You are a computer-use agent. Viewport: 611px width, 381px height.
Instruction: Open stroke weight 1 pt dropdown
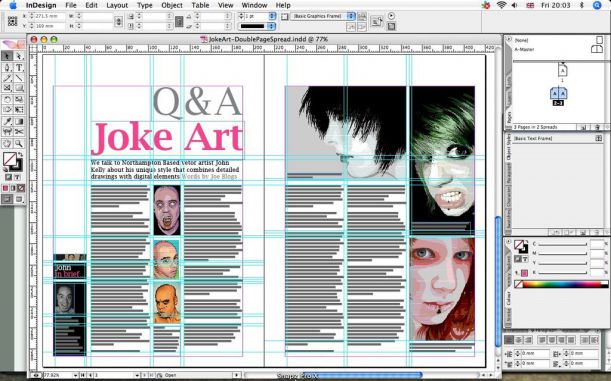click(272, 16)
